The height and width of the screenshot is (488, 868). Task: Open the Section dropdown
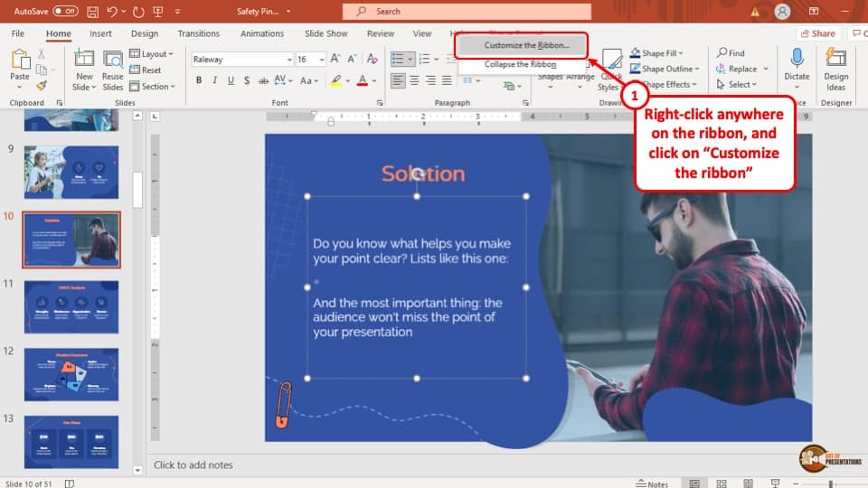(x=153, y=87)
